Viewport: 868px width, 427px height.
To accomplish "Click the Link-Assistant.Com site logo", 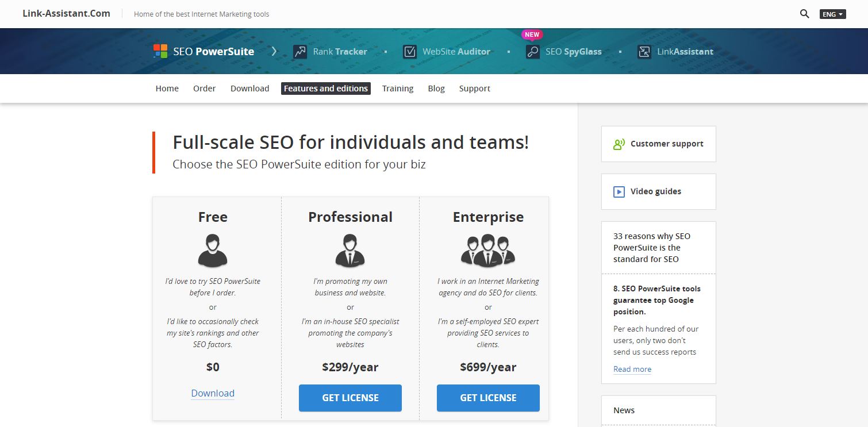I will (x=66, y=13).
